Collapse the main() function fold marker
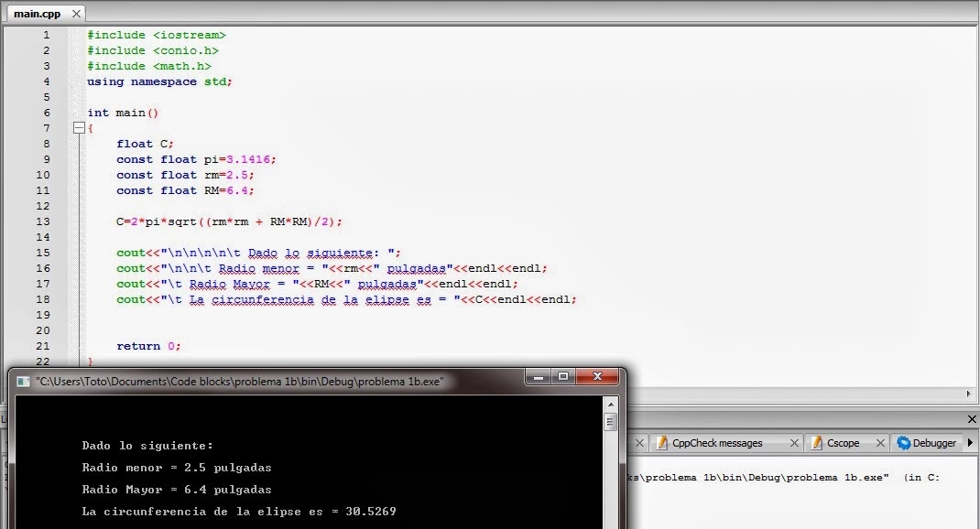980x529 pixels. click(79, 128)
